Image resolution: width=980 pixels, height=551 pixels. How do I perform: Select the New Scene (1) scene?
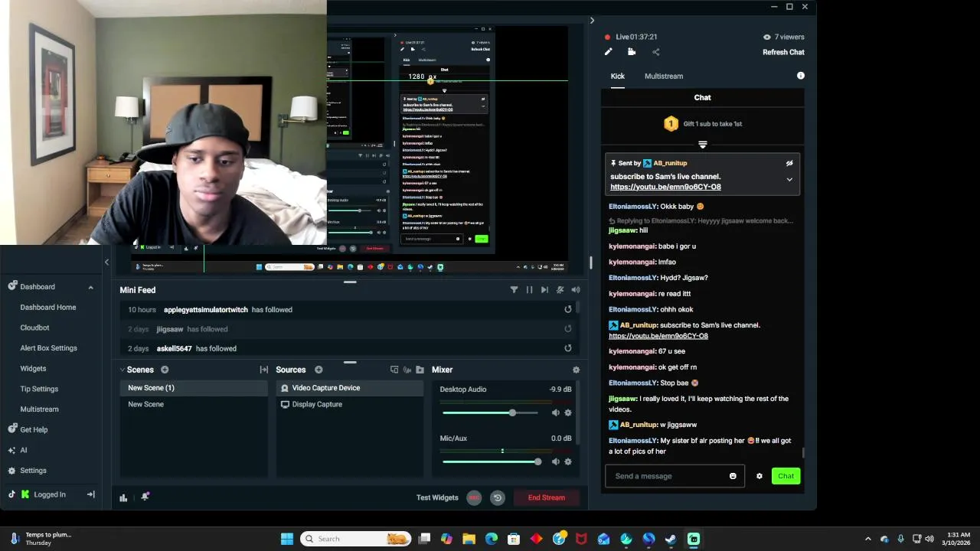pyautogui.click(x=194, y=388)
